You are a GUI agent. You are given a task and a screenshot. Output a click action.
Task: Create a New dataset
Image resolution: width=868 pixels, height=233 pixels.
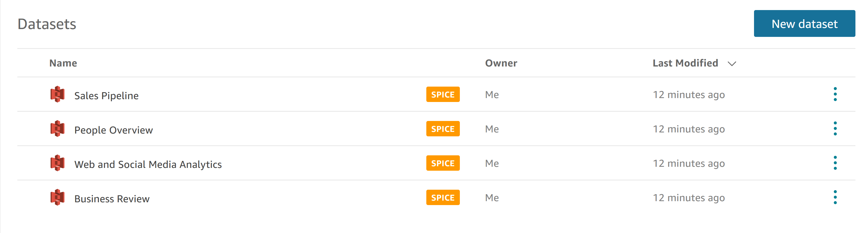coord(804,23)
